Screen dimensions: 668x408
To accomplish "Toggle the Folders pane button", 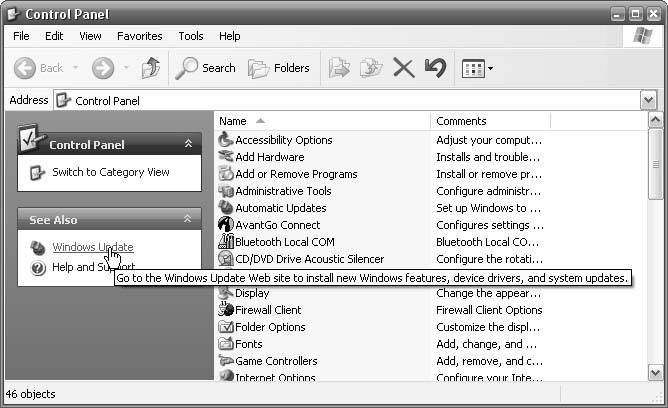I will click(279, 68).
